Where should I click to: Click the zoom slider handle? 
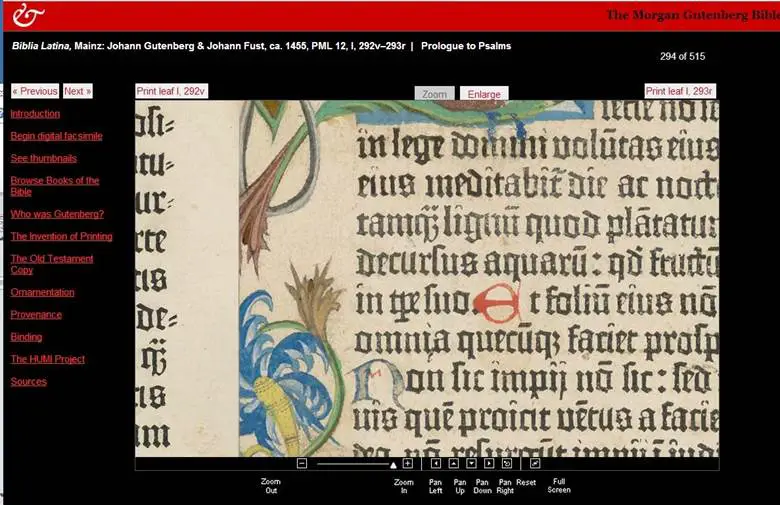pos(393,465)
